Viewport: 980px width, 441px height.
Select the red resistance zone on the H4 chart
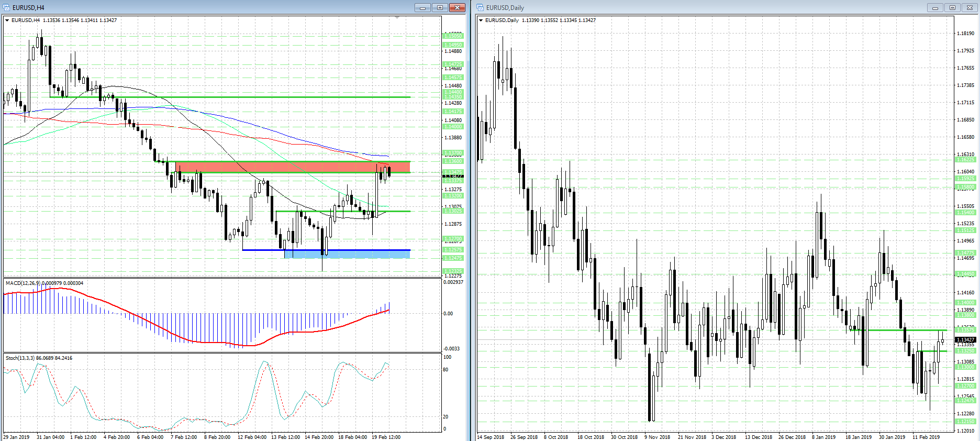pos(293,167)
